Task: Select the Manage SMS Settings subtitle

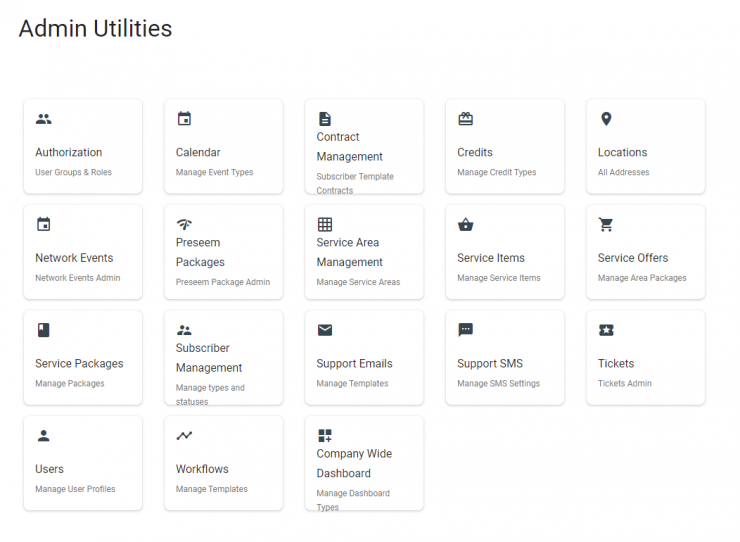Action: (498, 383)
